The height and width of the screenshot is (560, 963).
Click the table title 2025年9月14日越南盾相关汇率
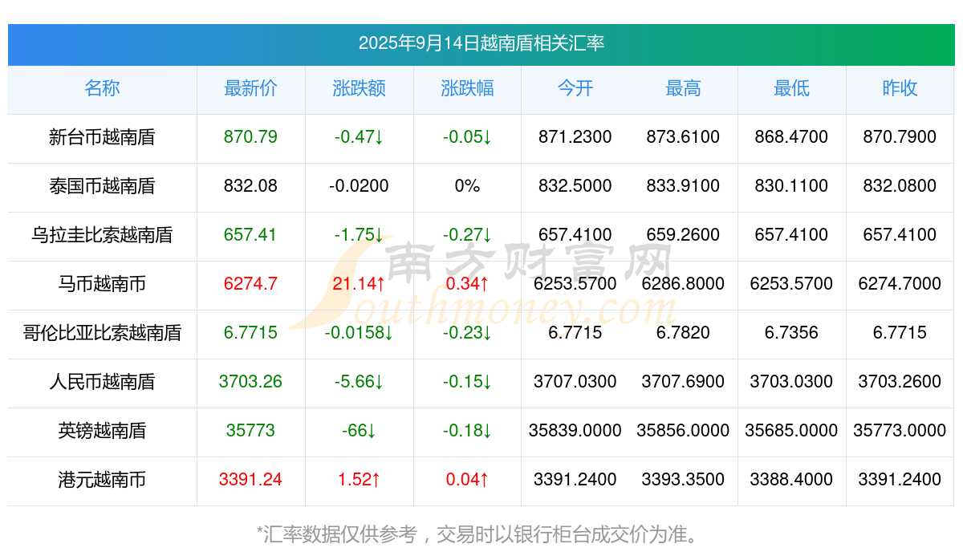point(481,43)
